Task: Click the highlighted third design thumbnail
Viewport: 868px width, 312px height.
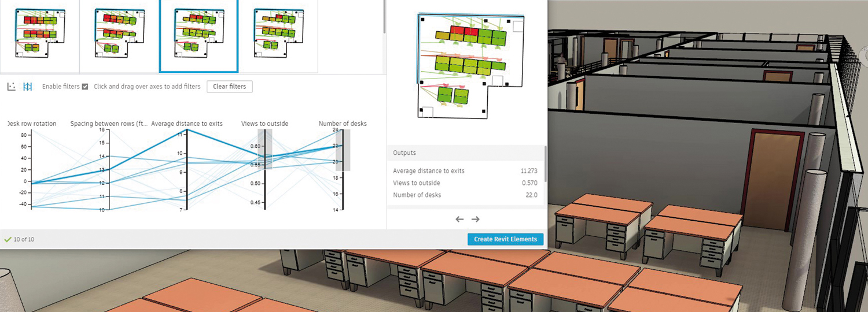Action: [x=198, y=35]
